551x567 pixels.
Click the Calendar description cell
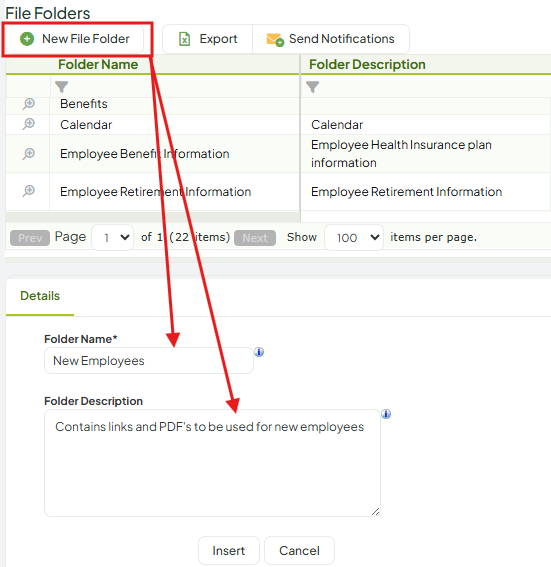pyautogui.click(x=426, y=125)
